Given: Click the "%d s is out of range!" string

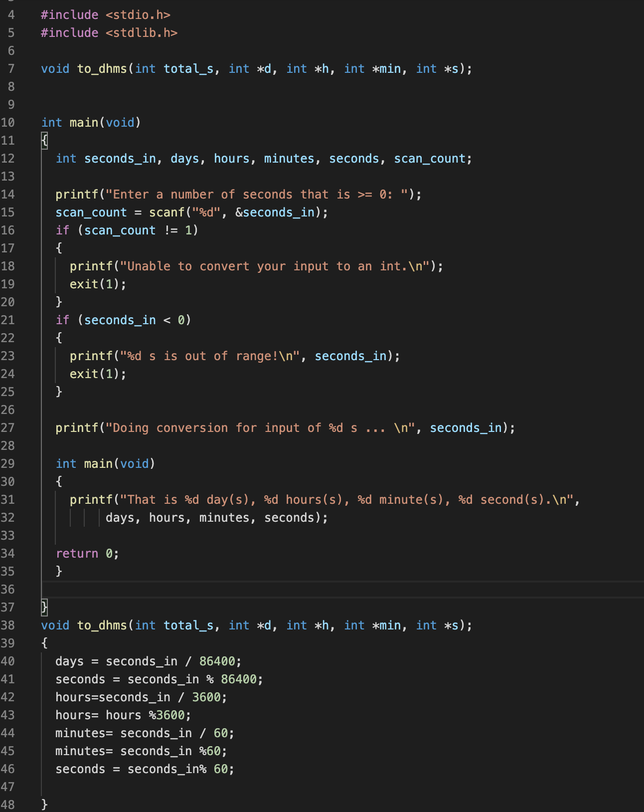Looking at the screenshot, I should [210, 356].
